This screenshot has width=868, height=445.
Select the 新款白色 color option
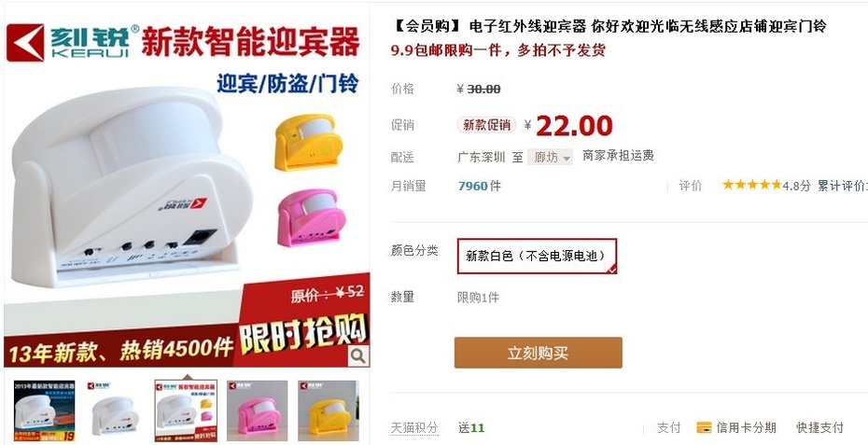coord(537,256)
